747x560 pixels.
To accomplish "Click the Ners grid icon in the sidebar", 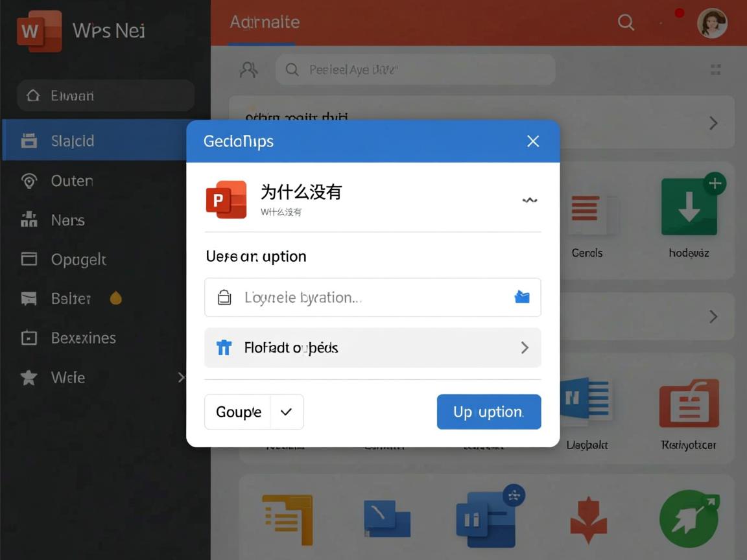I will 29,220.
